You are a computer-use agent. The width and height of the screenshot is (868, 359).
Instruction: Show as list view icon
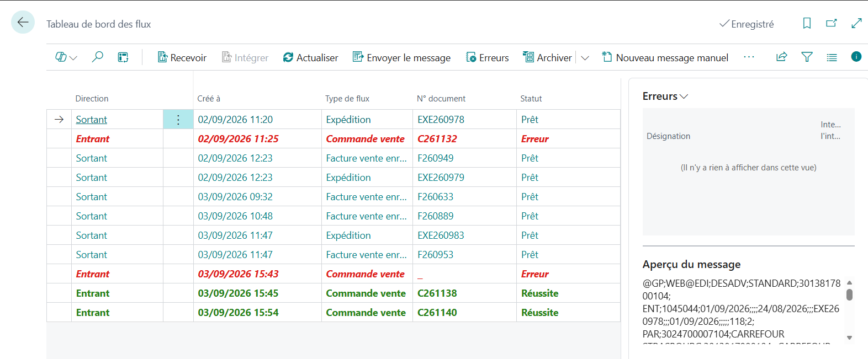[832, 57]
